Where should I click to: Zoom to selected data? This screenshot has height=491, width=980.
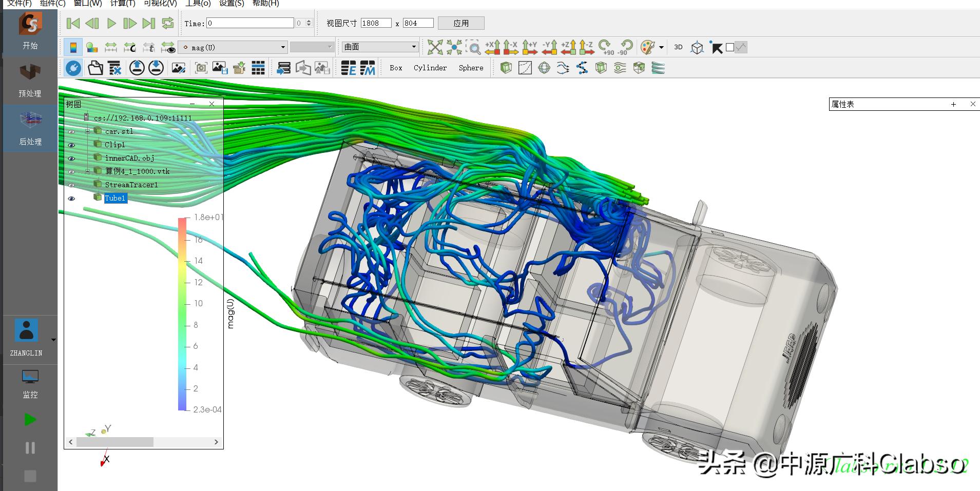point(454,47)
